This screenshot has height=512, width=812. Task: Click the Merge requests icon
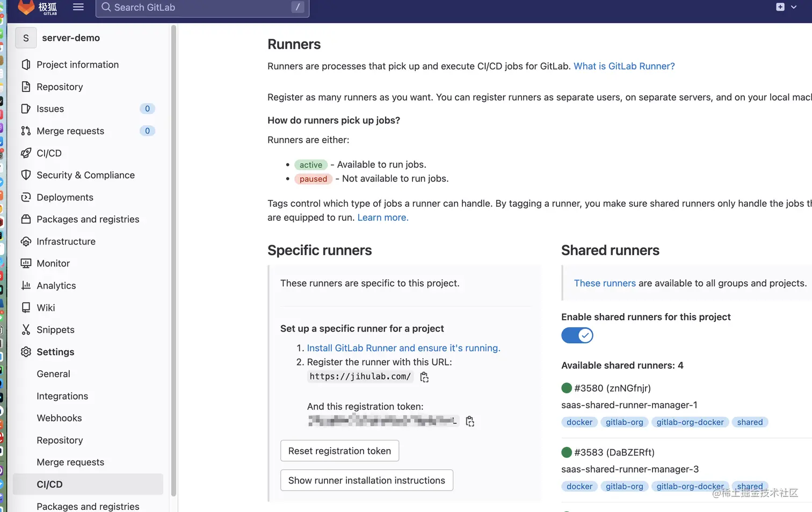26,131
